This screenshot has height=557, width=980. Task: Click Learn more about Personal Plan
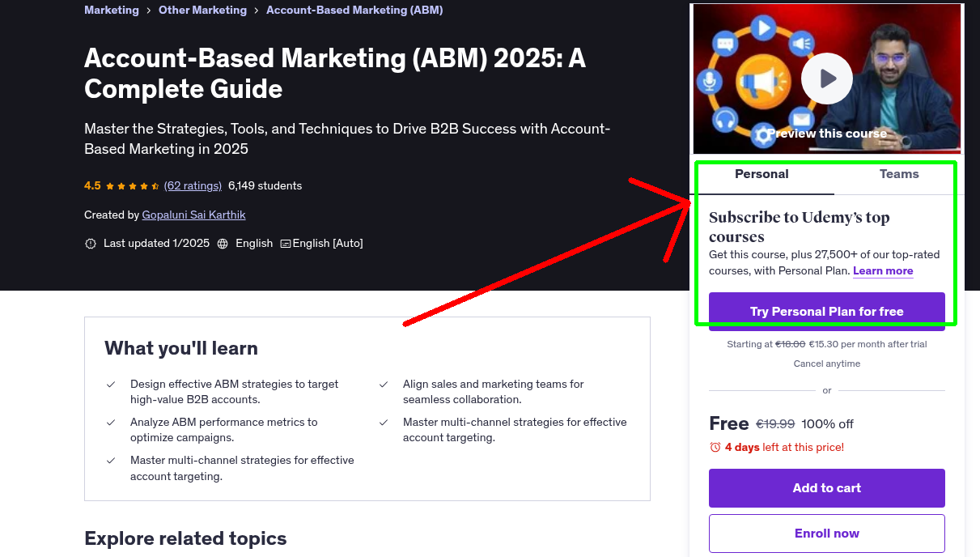[883, 271]
